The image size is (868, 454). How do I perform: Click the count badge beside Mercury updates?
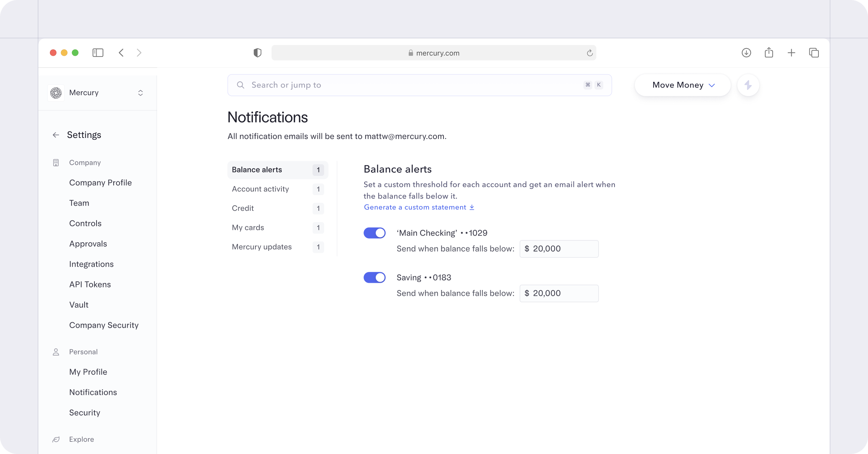click(x=318, y=247)
